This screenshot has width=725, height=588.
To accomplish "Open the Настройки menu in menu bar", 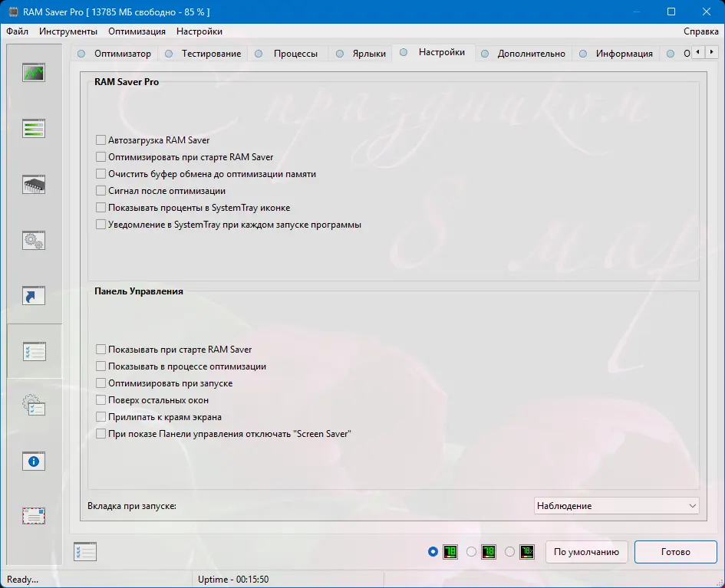I will pyautogui.click(x=199, y=31).
